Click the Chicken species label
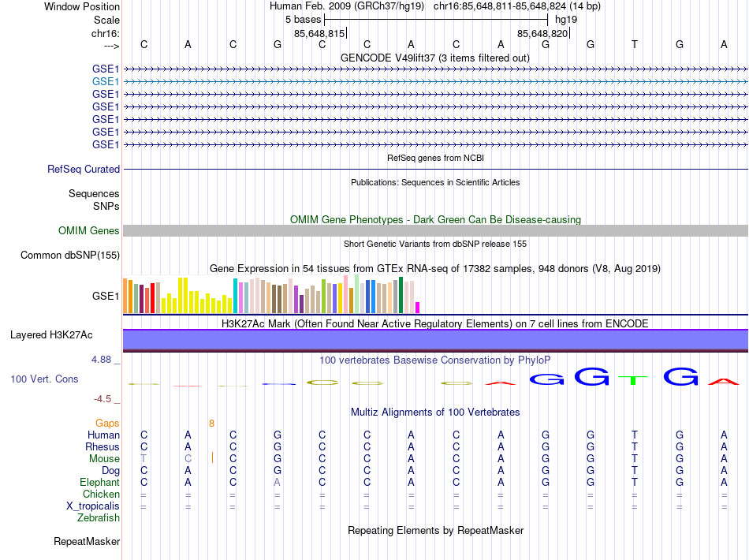Viewport: 749px width, 560px height. tap(101, 494)
